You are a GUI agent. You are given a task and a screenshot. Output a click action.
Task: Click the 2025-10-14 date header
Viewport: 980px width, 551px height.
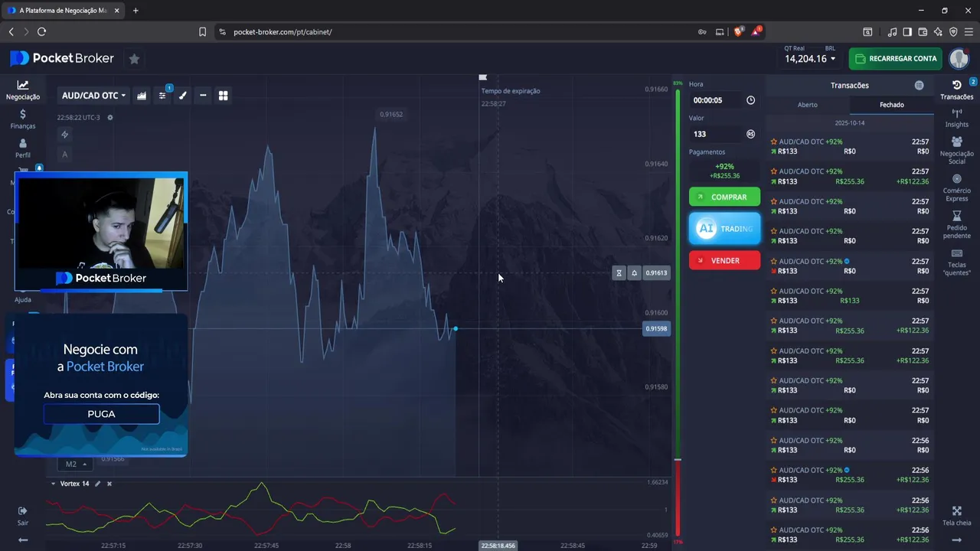(x=850, y=123)
